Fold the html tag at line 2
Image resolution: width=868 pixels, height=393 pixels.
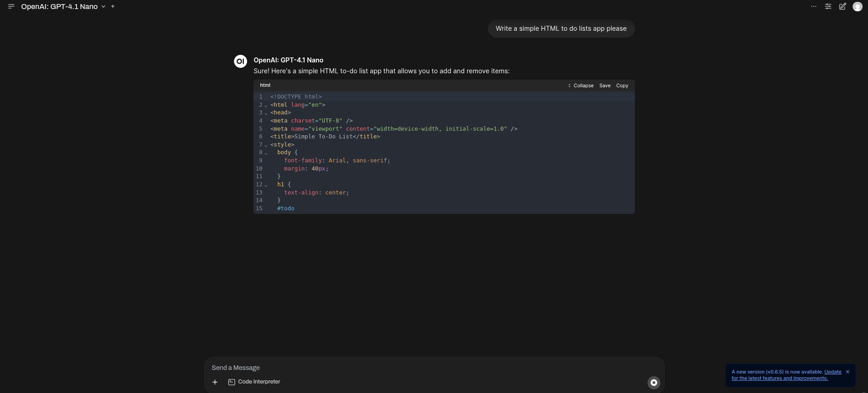(x=266, y=105)
